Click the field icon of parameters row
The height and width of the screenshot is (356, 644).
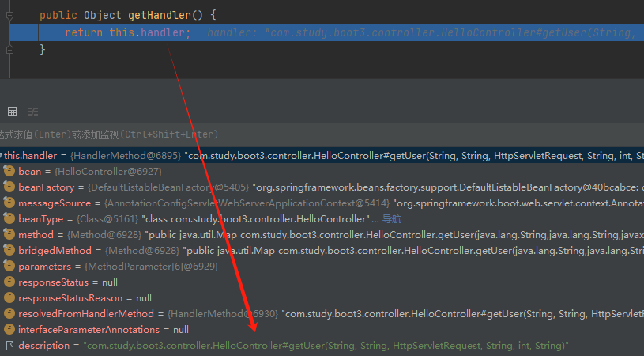coord(9,267)
